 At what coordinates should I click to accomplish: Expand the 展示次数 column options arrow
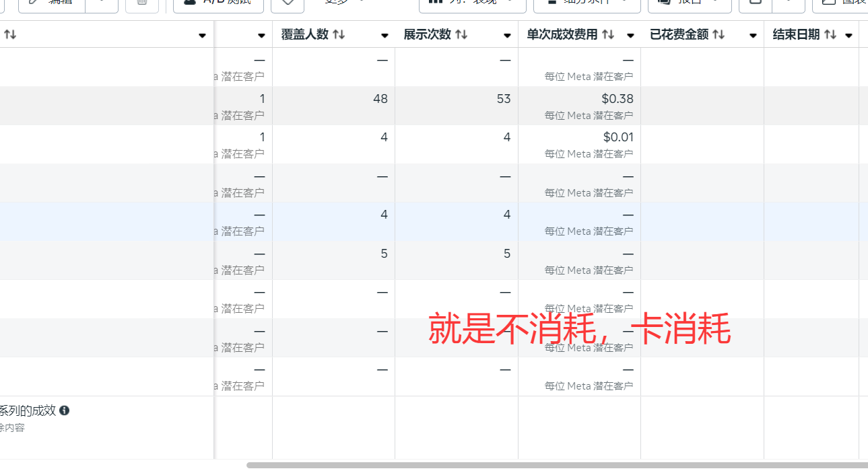click(x=507, y=36)
